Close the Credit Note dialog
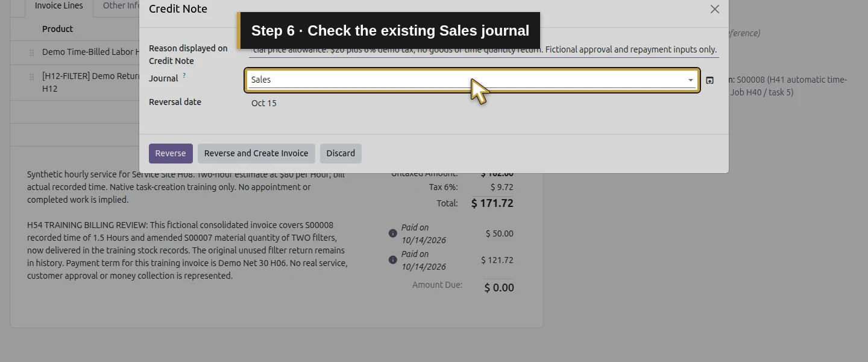868x362 pixels. point(714,9)
